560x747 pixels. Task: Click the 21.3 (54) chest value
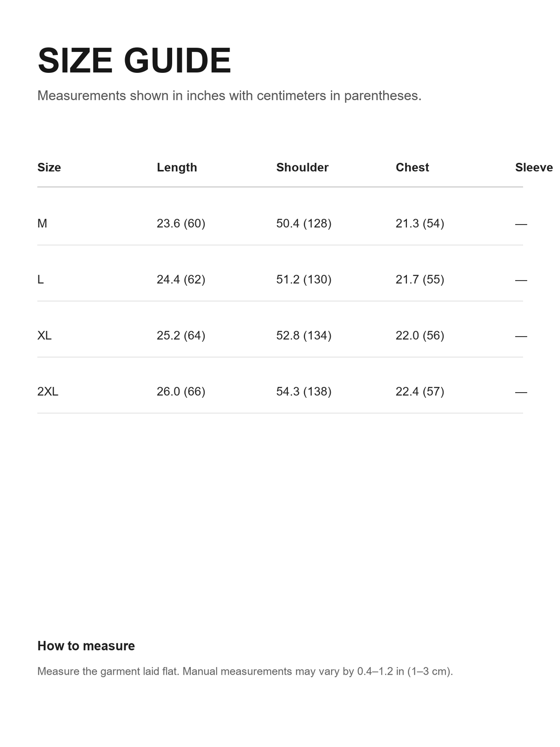420,223
